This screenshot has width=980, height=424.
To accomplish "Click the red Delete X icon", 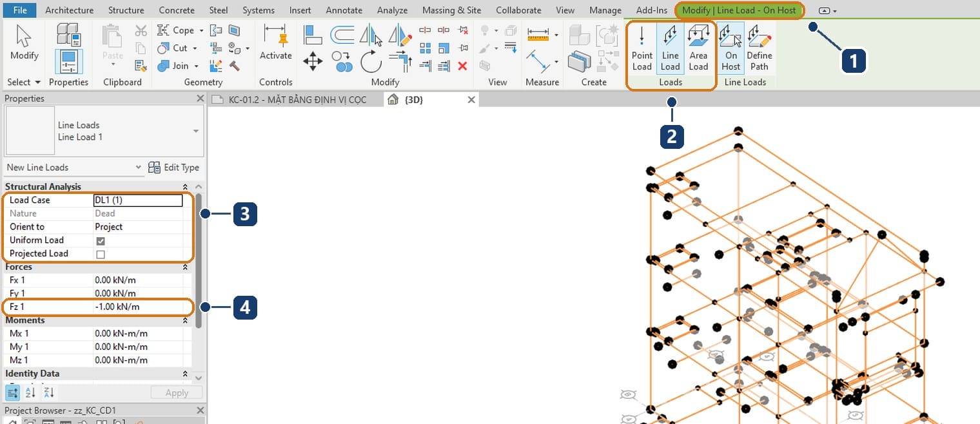I will pyautogui.click(x=462, y=66).
